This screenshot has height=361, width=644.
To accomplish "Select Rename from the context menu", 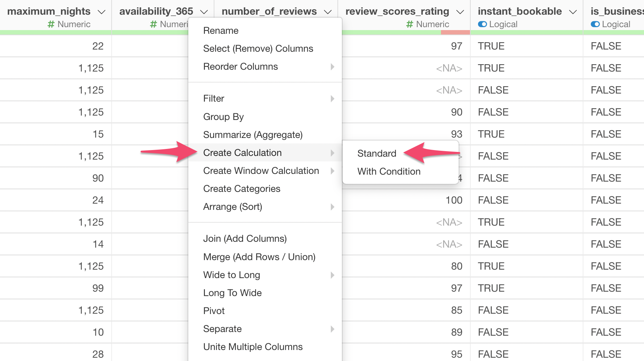I will 221,30.
